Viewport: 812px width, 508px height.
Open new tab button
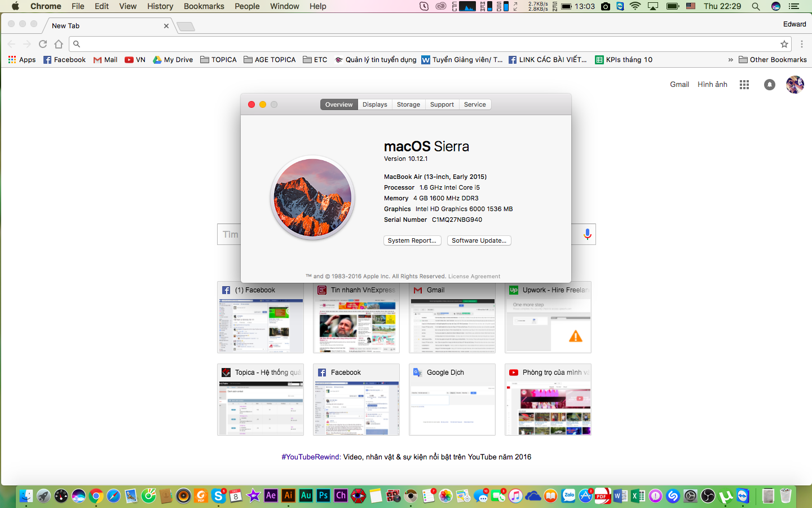click(x=186, y=27)
